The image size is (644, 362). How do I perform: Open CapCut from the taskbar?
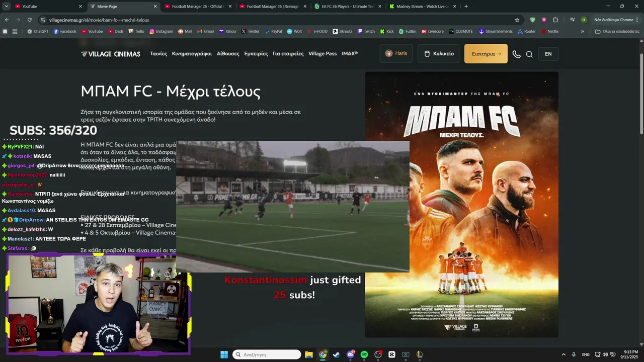tap(392, 354)
